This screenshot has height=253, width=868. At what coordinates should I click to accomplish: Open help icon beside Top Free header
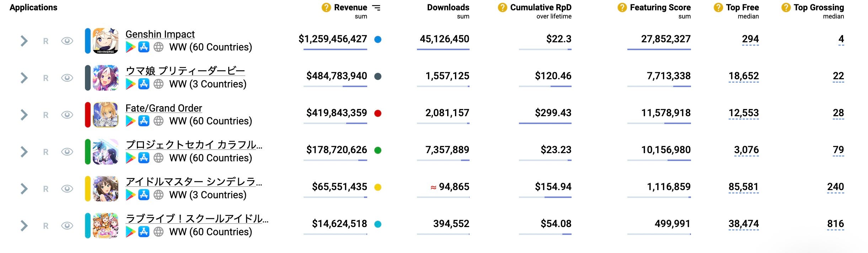(x=718, y=7)
